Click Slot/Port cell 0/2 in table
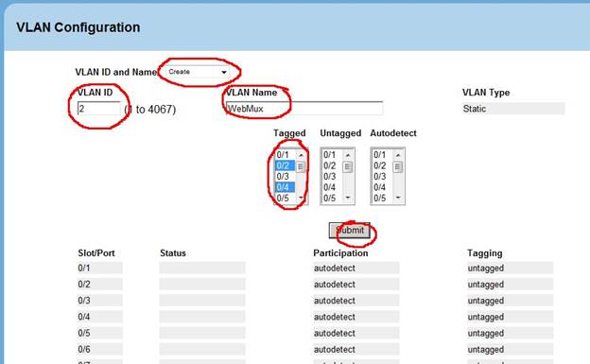 coord(99,285)
